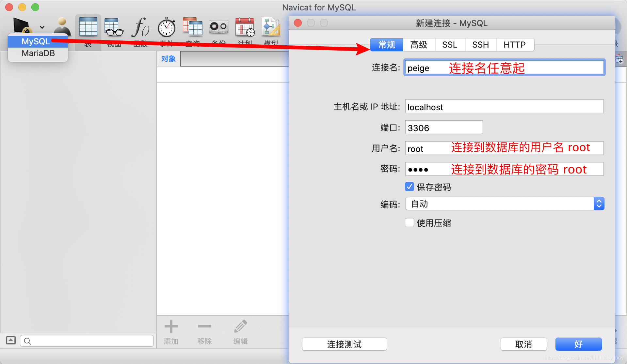The height and width of the screenshot is (364, 627).
Task: Switch to the 高级 tab
Action: pyautogui.click(x=419, y=45)
